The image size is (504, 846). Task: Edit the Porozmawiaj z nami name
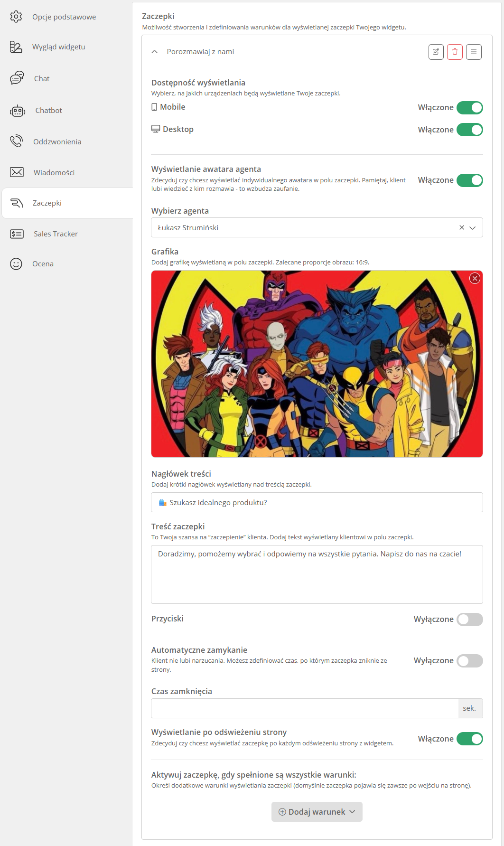point(436,52)
